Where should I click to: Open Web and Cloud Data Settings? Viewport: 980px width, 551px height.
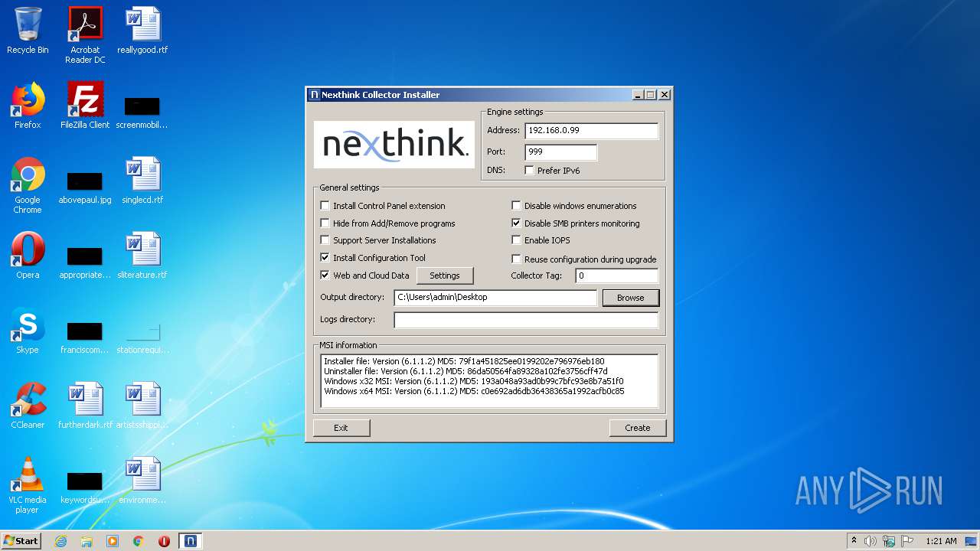pos(445,275)
